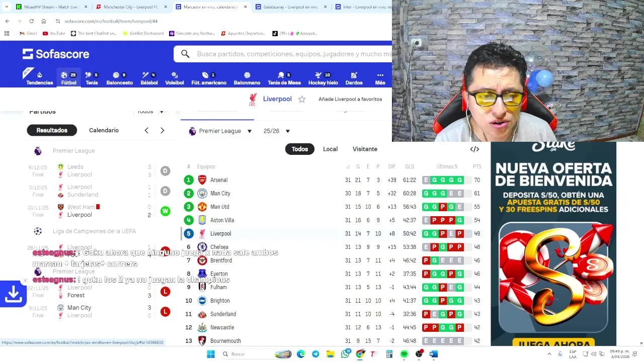
Task: Go to next results page arrow
Action: [x=162, y=130]
